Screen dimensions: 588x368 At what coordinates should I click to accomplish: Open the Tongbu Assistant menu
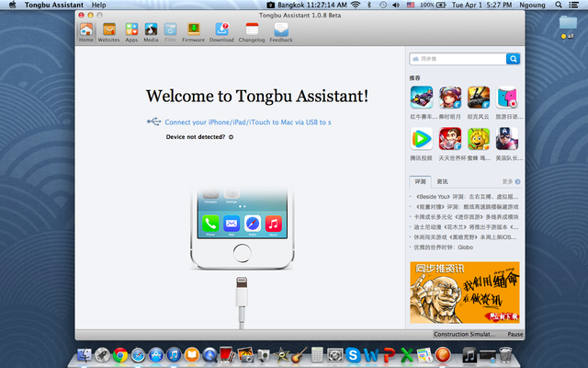coord(54,5)
